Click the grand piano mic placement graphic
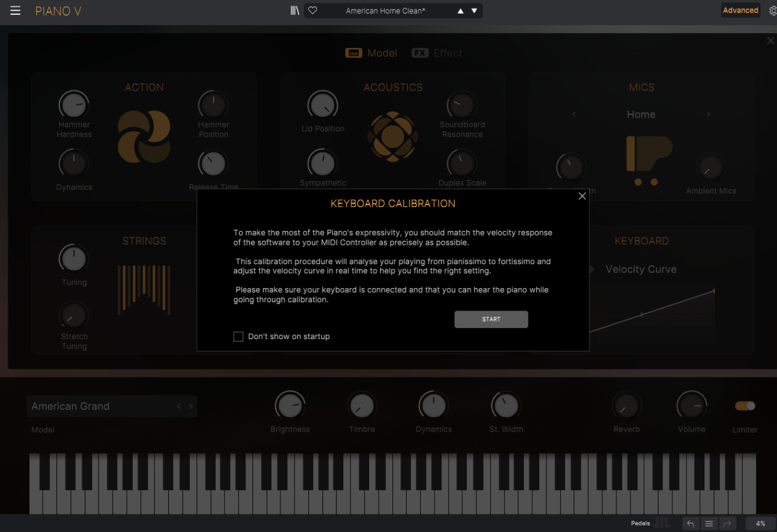The width and height of the screenshot is (777, 532). pyautogui.click(x=649, y=160)
